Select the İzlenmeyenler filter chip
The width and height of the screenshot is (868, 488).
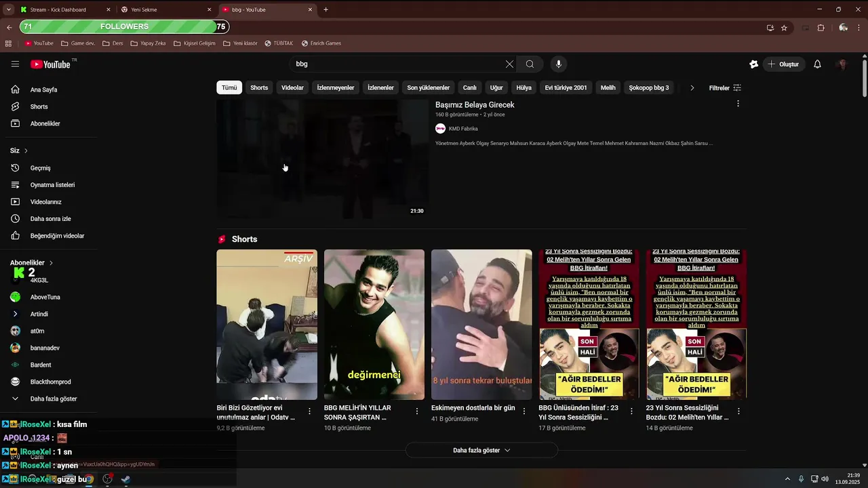(x=336, y=87)
